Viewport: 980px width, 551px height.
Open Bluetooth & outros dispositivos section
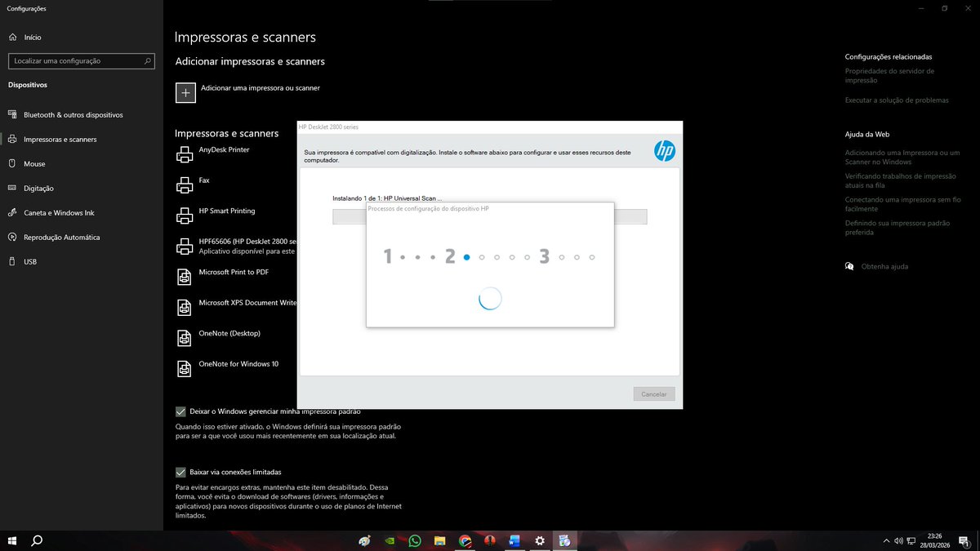point(82,115)
